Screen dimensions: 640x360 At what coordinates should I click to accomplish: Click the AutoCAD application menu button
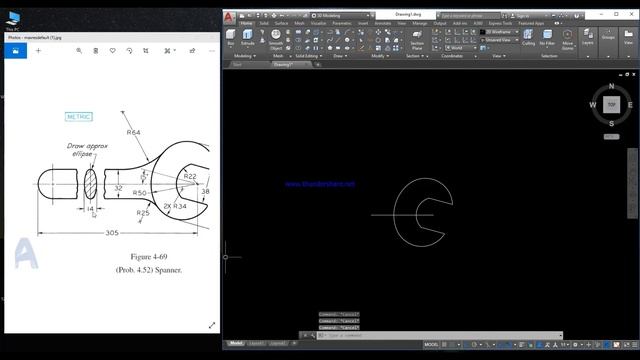point(229,18)
